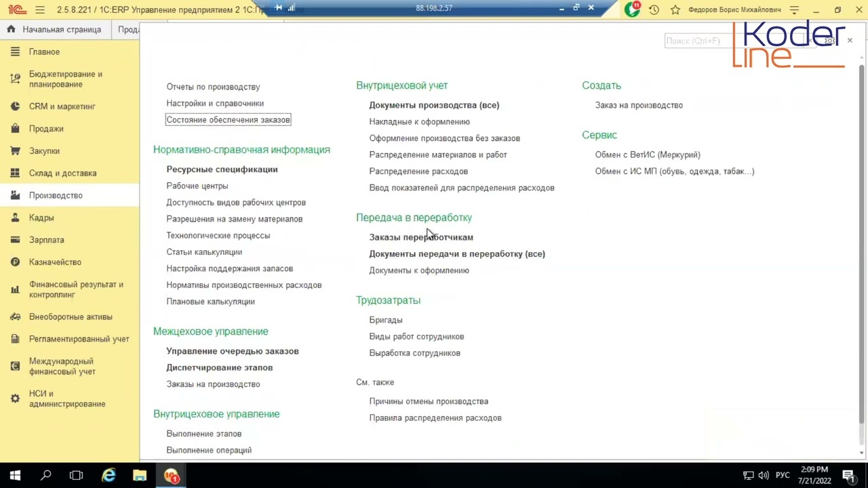Open favorites star icon
Screen dimensions: 868x488
pos(675,10)
